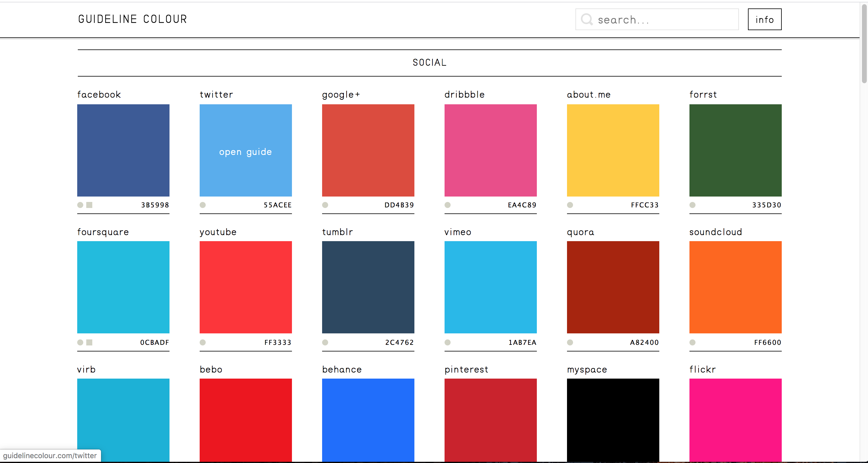Screen dimensions: 868x463
Task: Select the vimeo blue colour swatch
Action: coord(491,287)
